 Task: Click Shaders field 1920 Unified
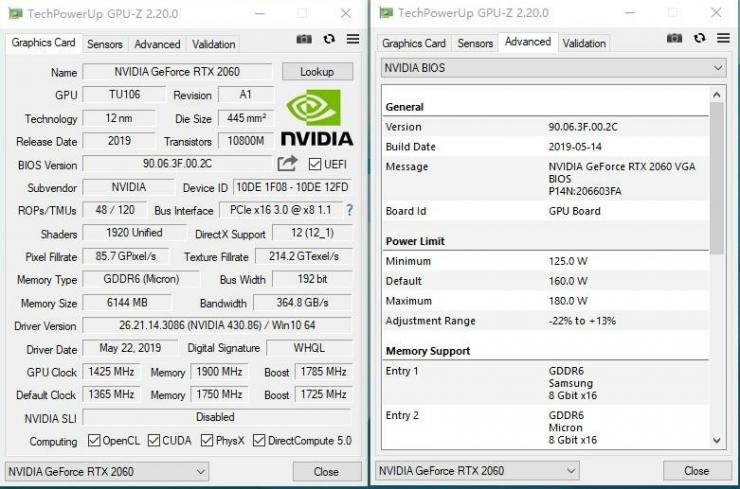point(135,233)
